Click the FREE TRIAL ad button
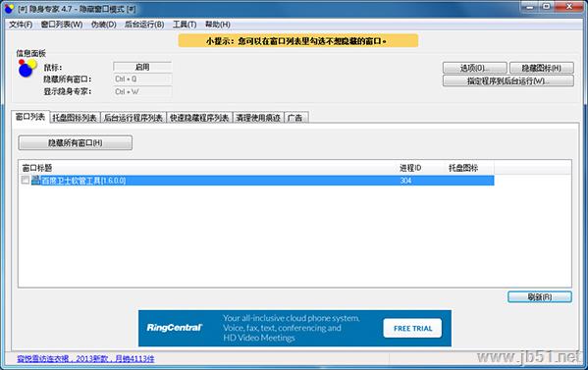Screen dimensions: 588x370 [412, 329]
